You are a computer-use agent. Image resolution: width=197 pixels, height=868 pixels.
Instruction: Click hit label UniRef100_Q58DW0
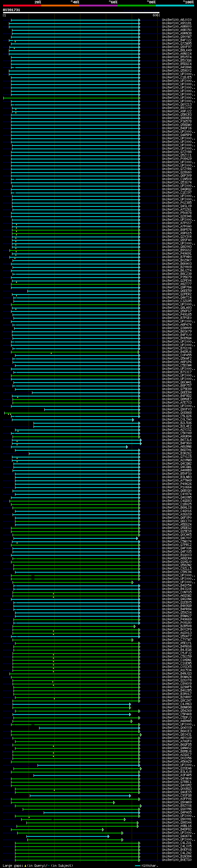[x=177, y=125]
